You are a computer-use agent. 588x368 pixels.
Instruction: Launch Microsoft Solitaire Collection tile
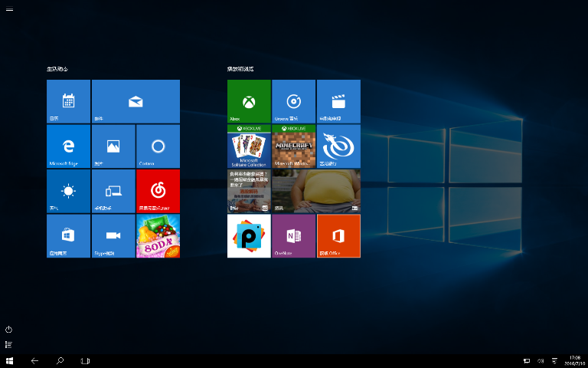(x=249, y=146)
